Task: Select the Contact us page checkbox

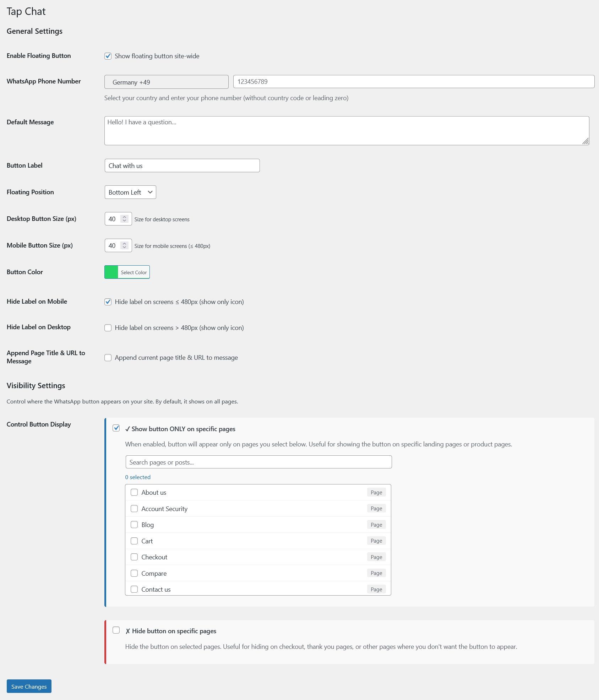Action: coord(134,589)
